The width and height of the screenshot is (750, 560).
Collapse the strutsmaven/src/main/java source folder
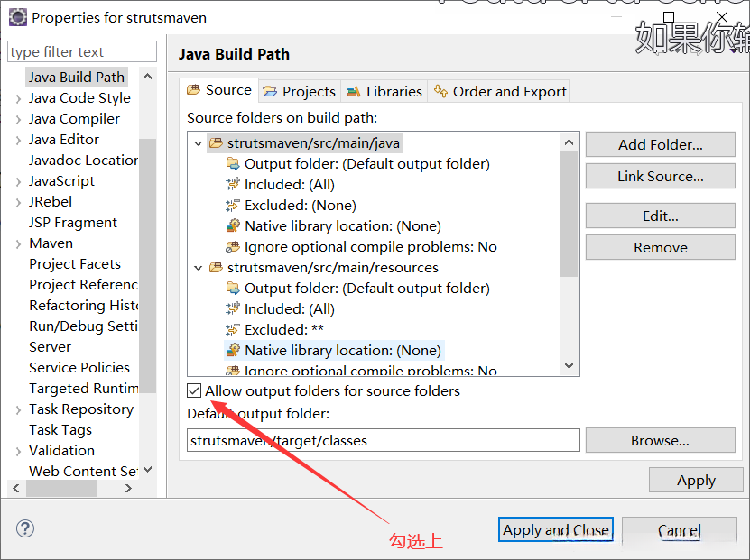198,143
